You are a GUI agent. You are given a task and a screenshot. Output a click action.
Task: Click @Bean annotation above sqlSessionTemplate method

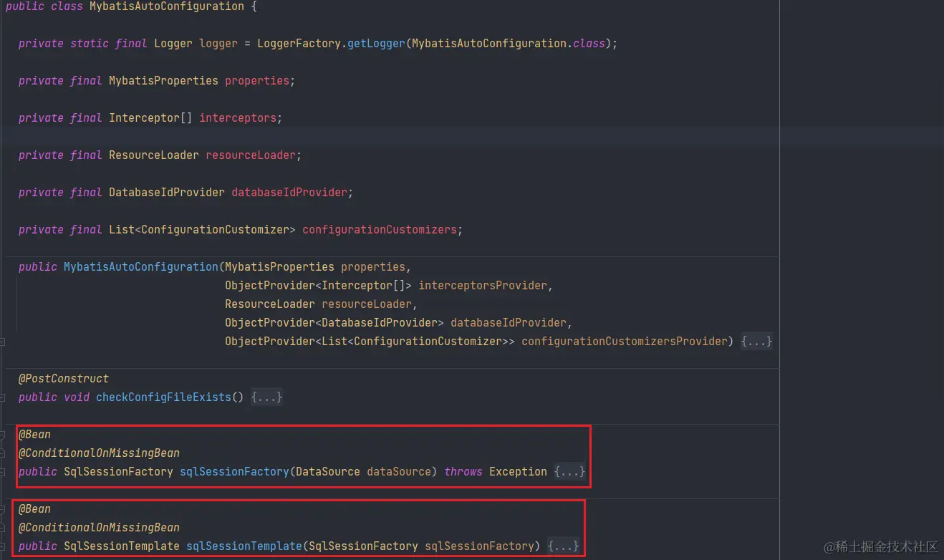point(34,509)
